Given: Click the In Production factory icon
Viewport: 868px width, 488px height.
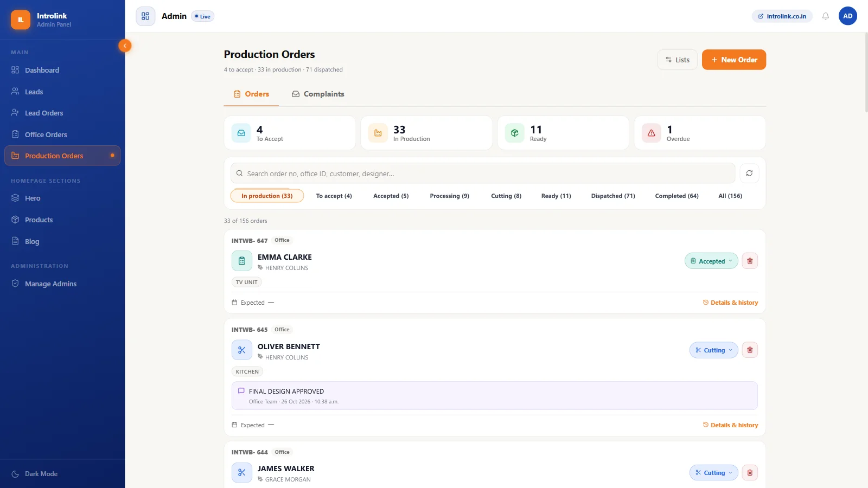Looking at the screenshot, I should (378, 133).
